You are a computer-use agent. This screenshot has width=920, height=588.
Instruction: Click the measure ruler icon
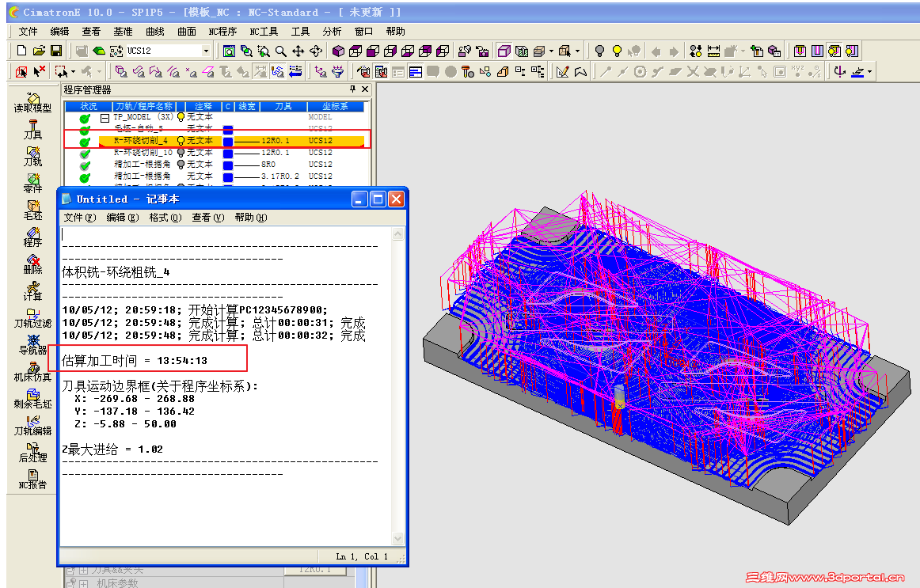(x=713, y=51)
